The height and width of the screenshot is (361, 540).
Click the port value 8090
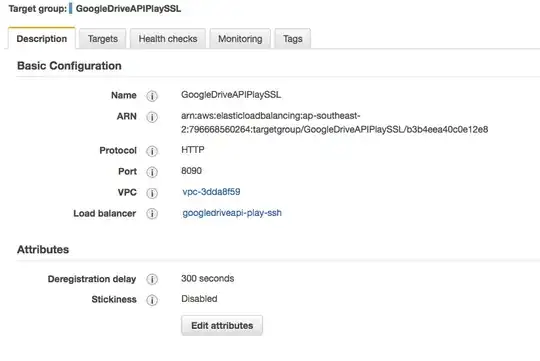pyautogui.click(x=191, y=171)
